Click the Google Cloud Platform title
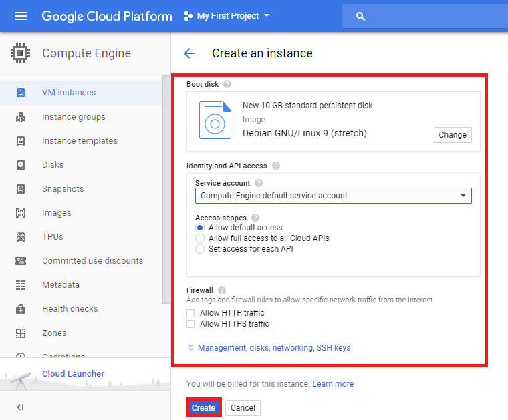Image resolution: width=508 pixels, height=420 pixels. tap(107, 16)
